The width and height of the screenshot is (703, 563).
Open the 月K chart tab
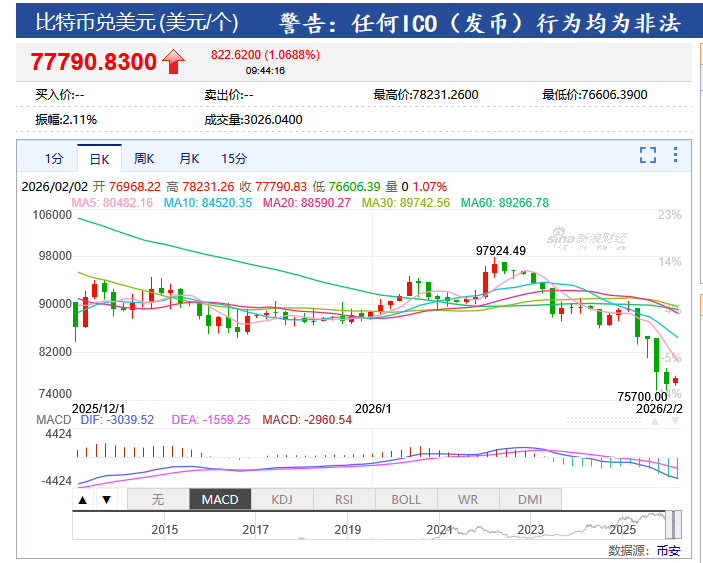(x=189, y=158)
